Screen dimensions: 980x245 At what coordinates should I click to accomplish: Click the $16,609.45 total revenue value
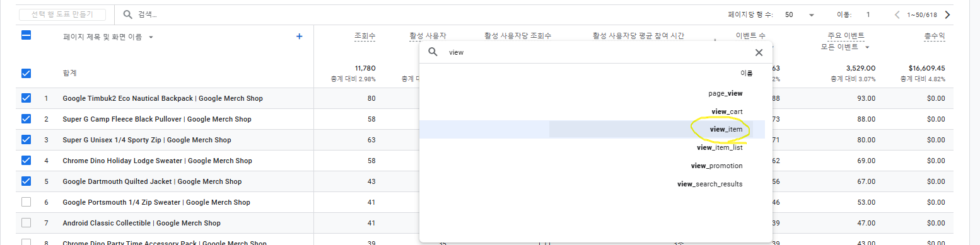(x=927, y=68)
